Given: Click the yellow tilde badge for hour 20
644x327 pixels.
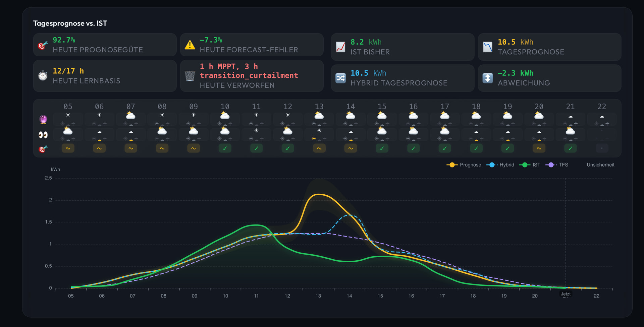Looking at the screenshot, I should pyautogui.click(x=539, y=148).
